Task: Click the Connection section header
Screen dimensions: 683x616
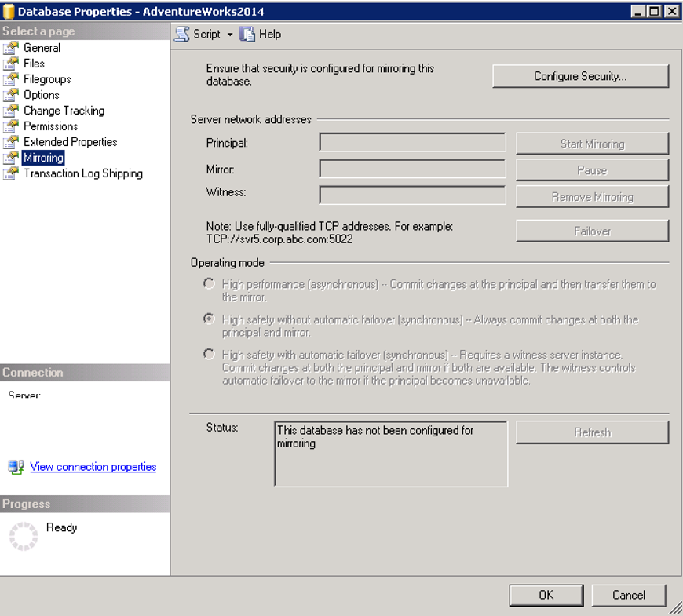Action: 85,373
